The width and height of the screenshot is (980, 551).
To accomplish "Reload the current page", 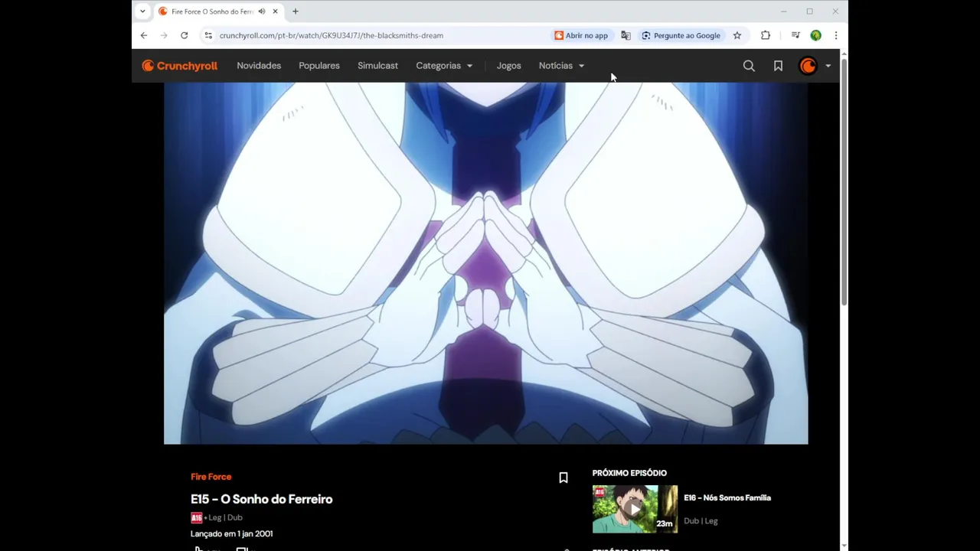I will (184, 35).
